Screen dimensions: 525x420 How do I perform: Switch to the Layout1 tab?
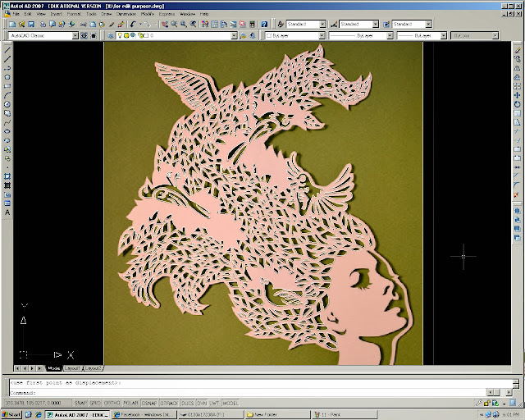[72, 368]
